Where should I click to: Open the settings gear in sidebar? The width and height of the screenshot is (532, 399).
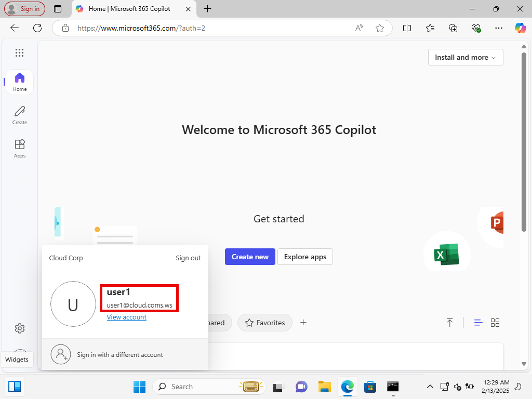tap(20, 328)
